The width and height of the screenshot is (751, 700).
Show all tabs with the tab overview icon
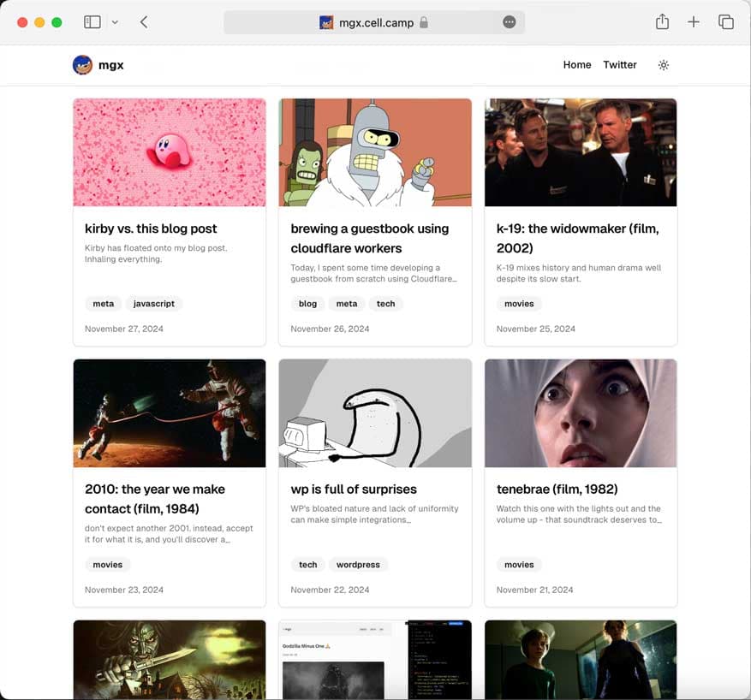pos(725,21)
